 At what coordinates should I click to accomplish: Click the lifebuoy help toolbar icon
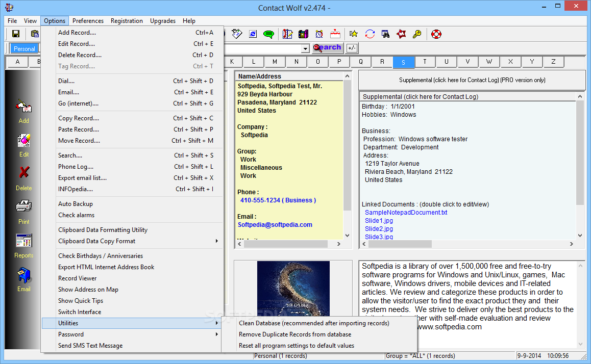click(436, 34)
